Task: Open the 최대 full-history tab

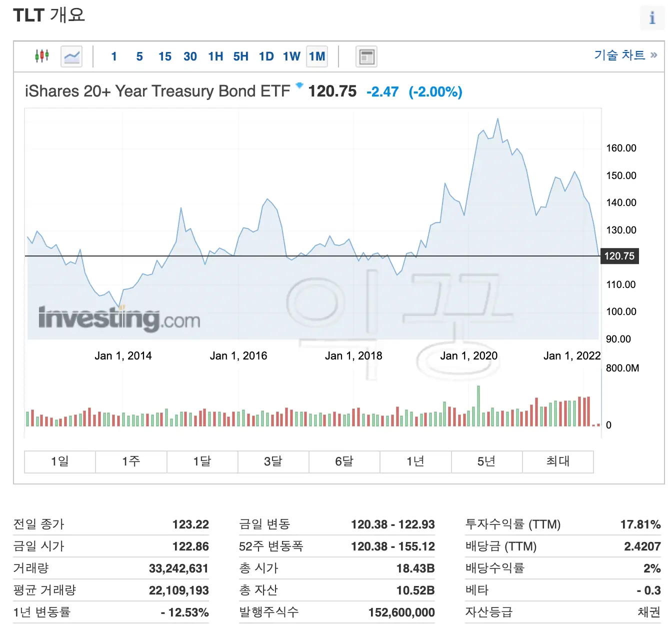Action: click(557, 461)
